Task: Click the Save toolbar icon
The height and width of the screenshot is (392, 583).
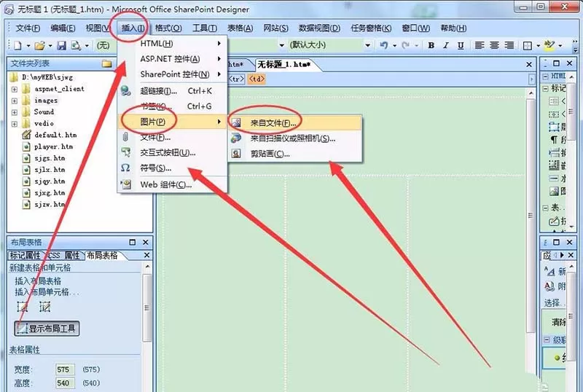Action: tap(61, 45)
